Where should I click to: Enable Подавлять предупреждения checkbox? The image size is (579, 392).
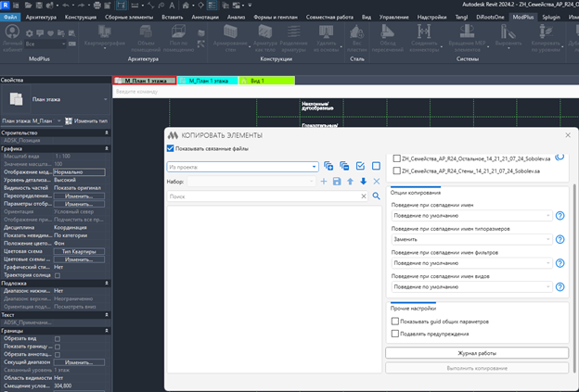coord(395,334)
